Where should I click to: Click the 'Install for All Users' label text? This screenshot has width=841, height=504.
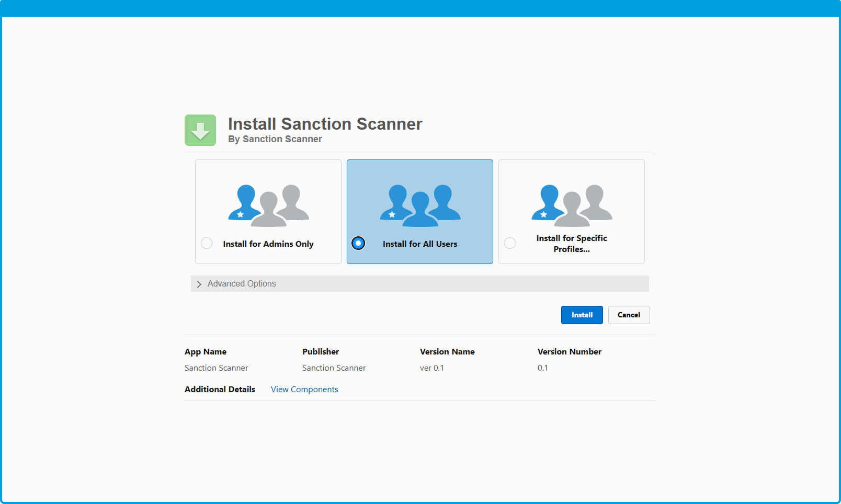[420, 244]
